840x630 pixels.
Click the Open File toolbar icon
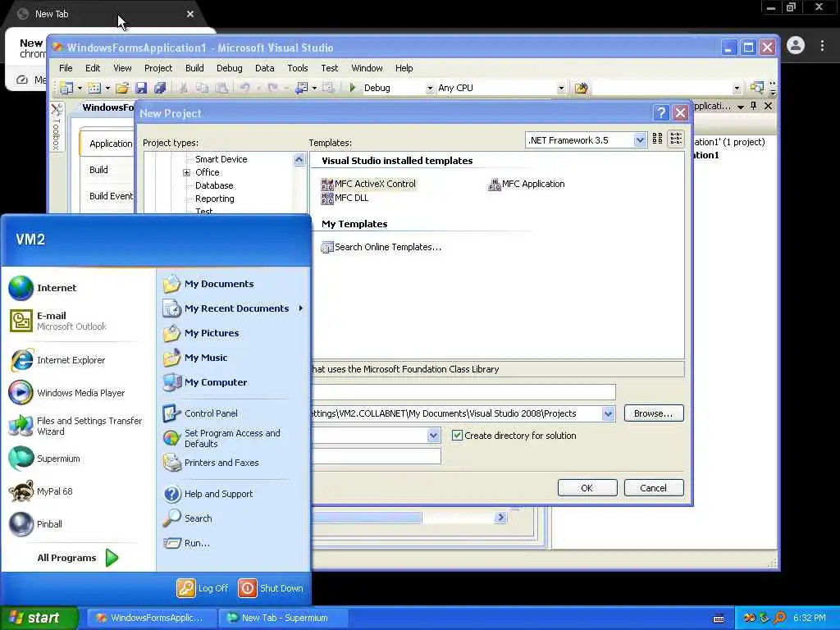point(122,88)
